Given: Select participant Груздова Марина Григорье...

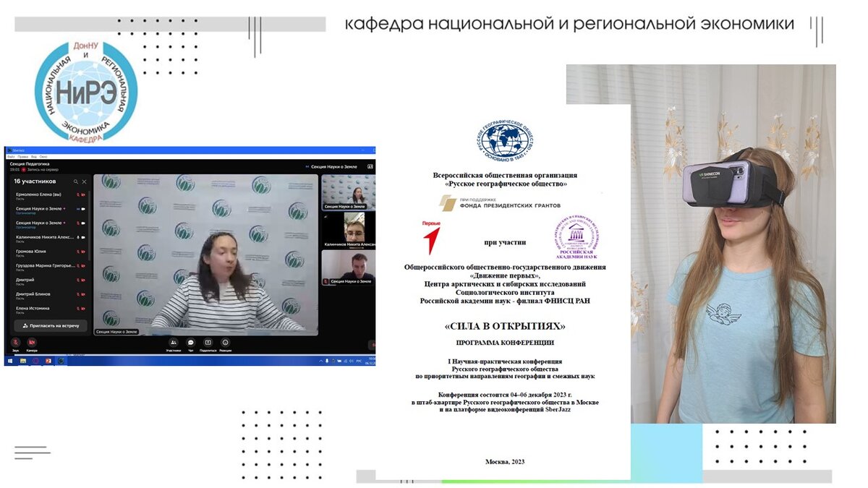Looking at the screenshot, I should (x=51, y=267).
